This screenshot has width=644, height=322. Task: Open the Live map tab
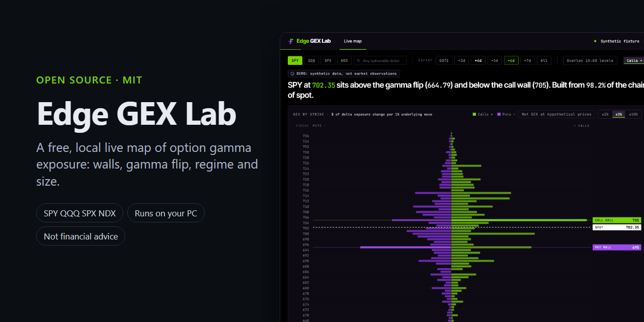click(353, 41)
